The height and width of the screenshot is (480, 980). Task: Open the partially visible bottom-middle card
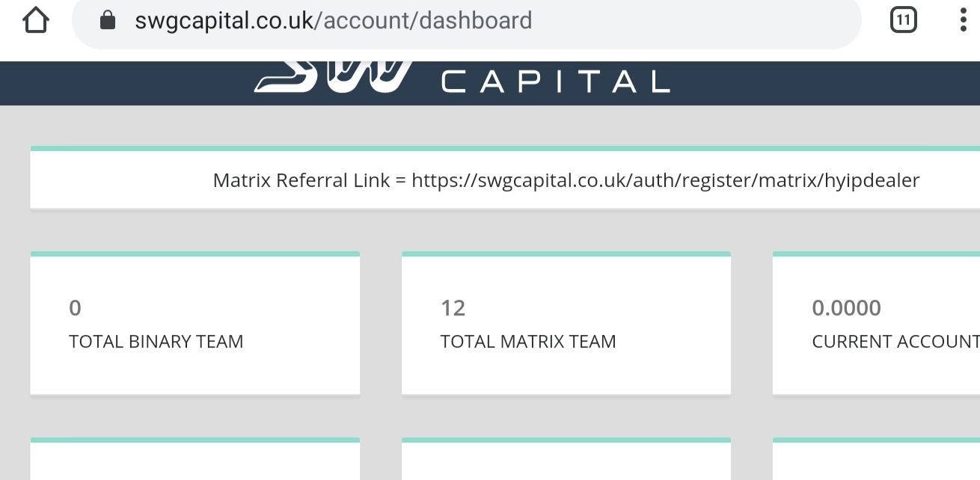tap(566, 460)
